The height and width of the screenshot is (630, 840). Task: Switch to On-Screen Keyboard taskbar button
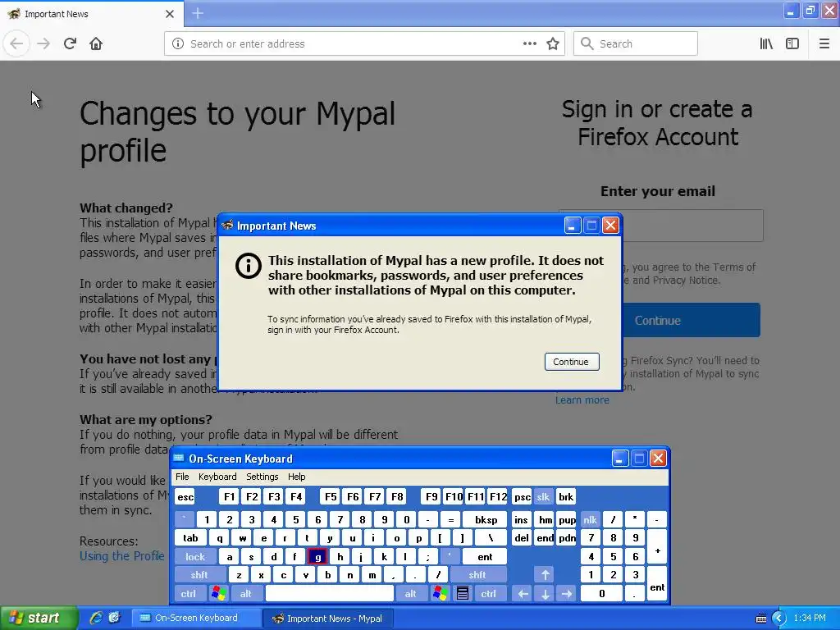(x=196, y=618)
